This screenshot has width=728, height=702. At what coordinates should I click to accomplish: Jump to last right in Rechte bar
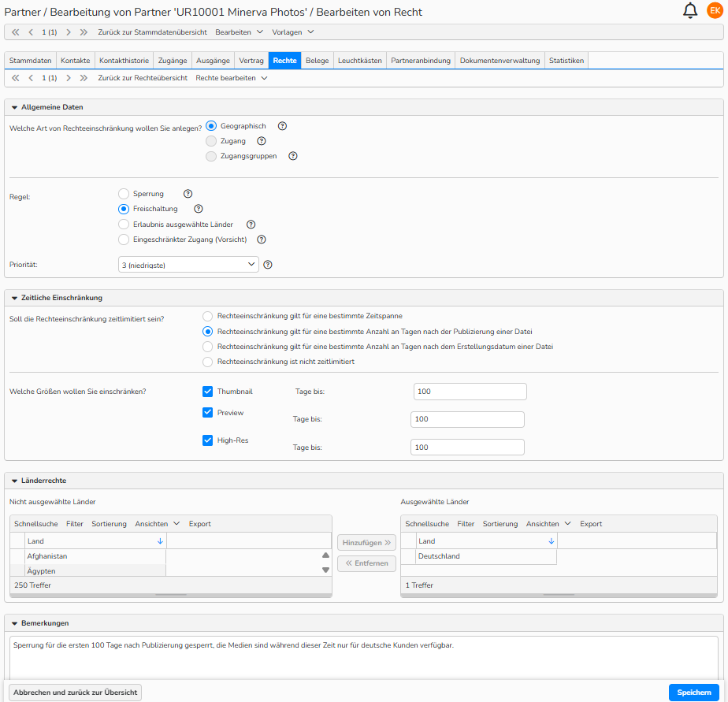tap(84, 78)
